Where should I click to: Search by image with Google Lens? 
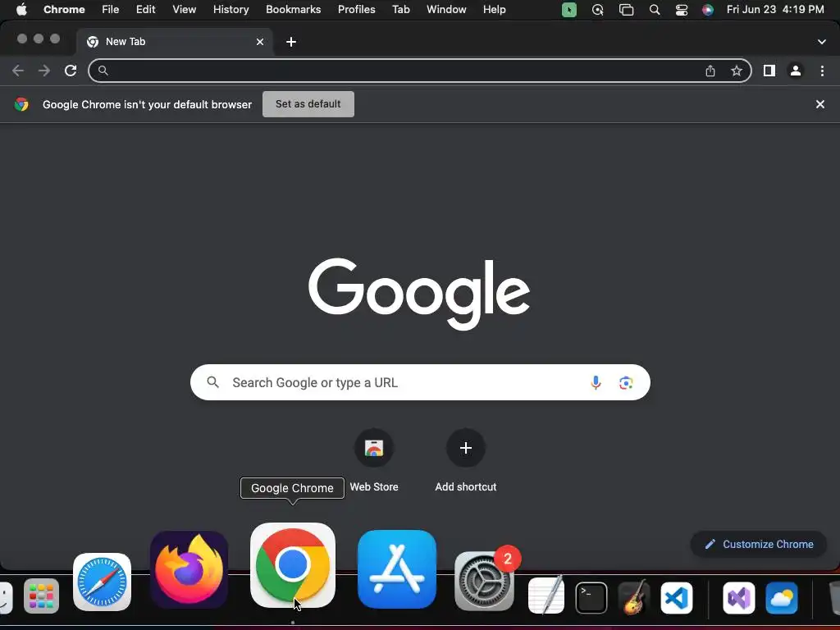626,382
